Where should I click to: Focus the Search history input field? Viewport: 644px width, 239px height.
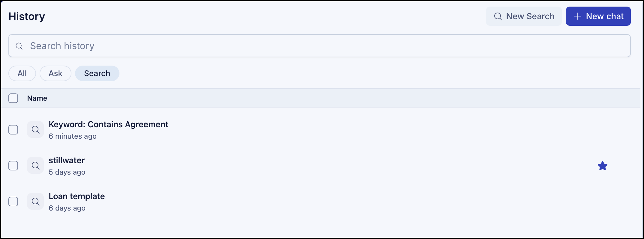pyautogui.click(x=320, y=46)
